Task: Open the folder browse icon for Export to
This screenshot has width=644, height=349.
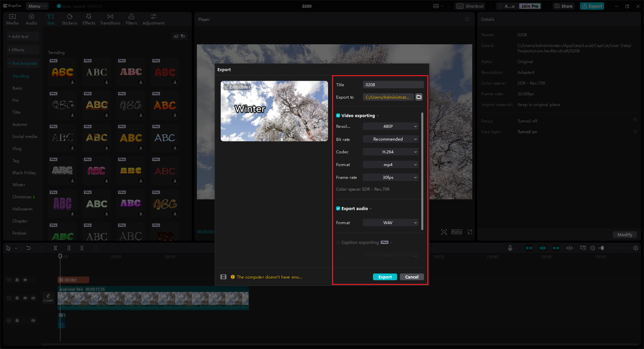Action: click(419, 97)
